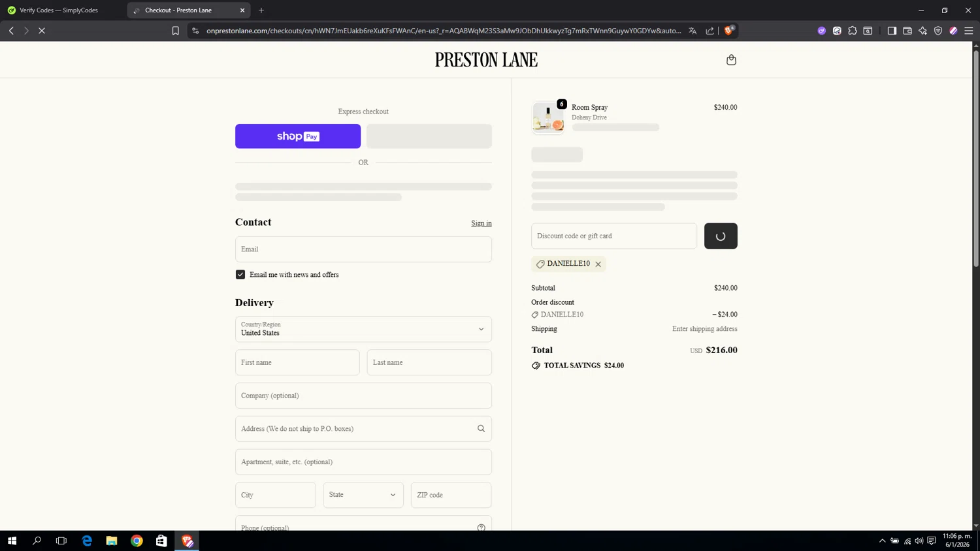This screenshot has width=980, height=551.
Task: Open the notification center tray icon
Action: coord(932,541)
